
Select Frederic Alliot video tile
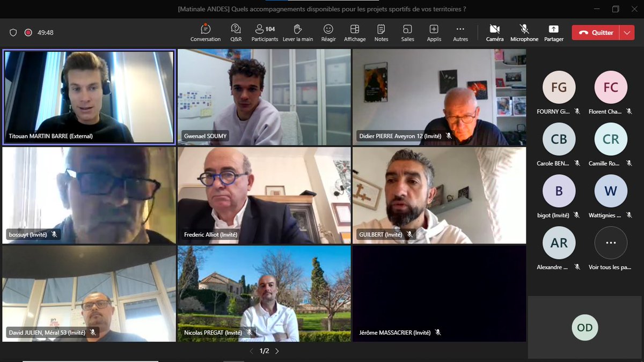click(x=264, y=195)
